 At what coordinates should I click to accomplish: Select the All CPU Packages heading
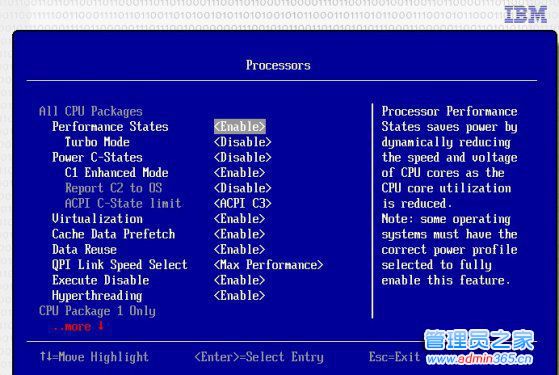91,111
